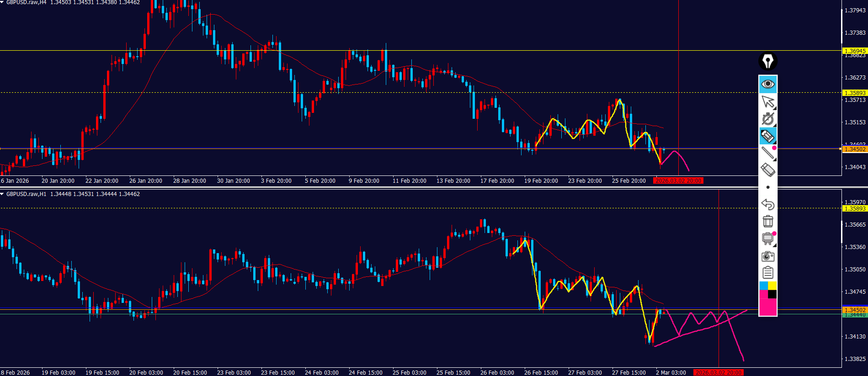This screenshot has height=376, width=868.
Task: Click the 1.36945 yellow price label
Action: click(854, 51)
